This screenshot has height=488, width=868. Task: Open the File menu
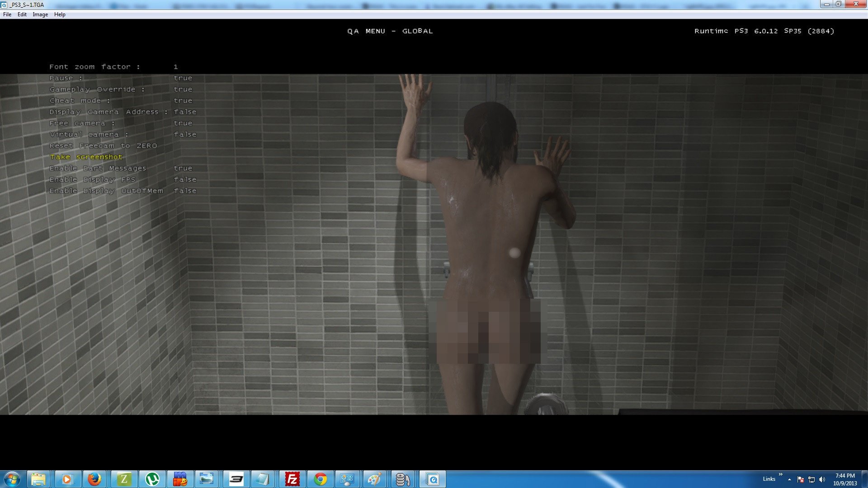(7, 14)
